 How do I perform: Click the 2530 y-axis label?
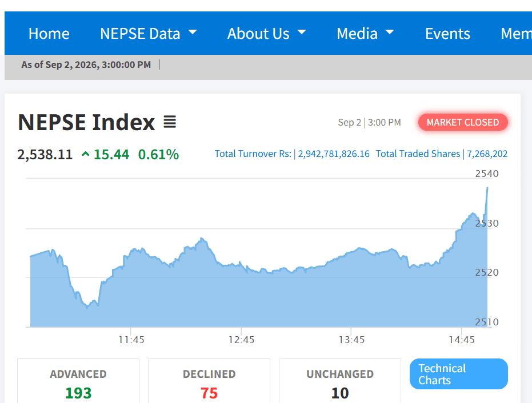tap(487, 223)
